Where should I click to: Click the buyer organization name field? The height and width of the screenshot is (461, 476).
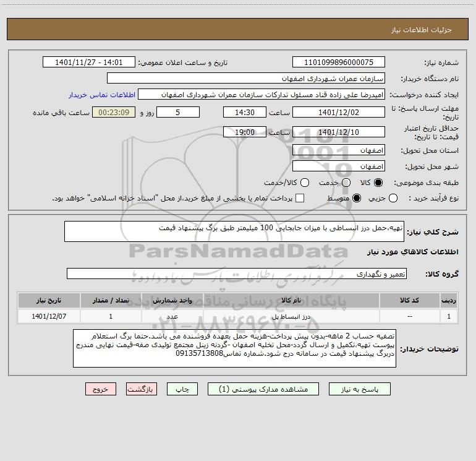[246, 78]
